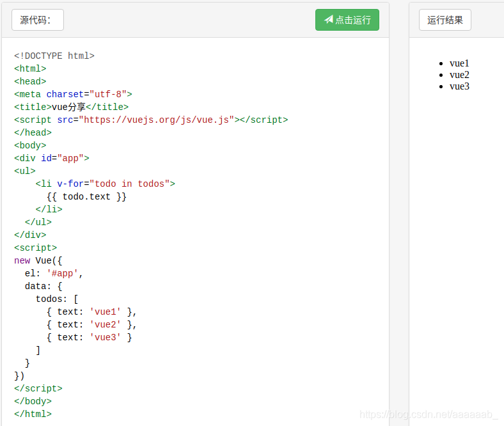Click the { text: 'vue2' } code line
Viewport: 504px width, 426px height.
tap(91, 324)
